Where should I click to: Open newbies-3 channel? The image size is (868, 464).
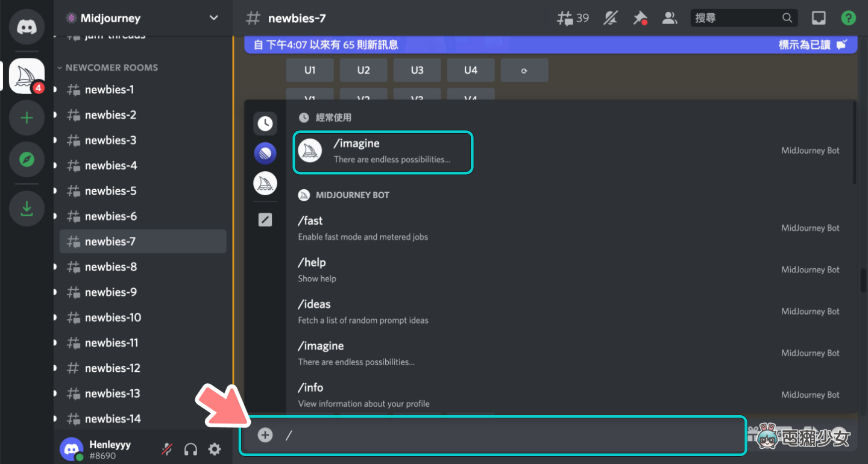pos(142,140)
